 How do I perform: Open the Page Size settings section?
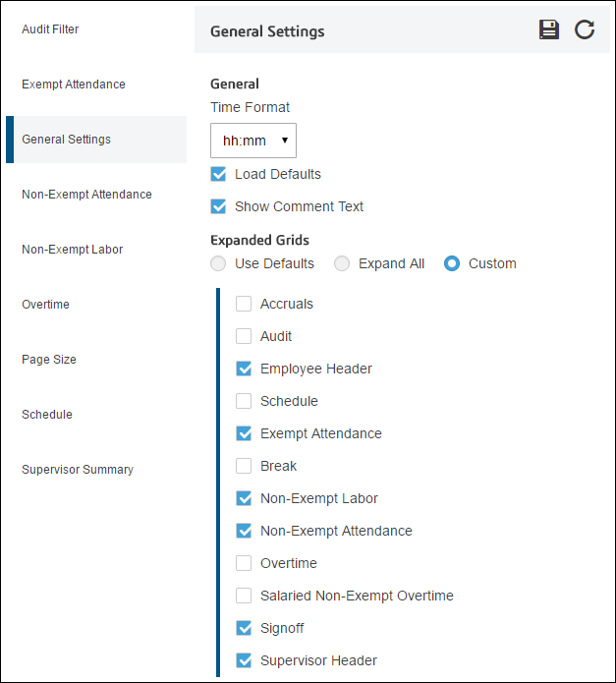pos(49,360)
